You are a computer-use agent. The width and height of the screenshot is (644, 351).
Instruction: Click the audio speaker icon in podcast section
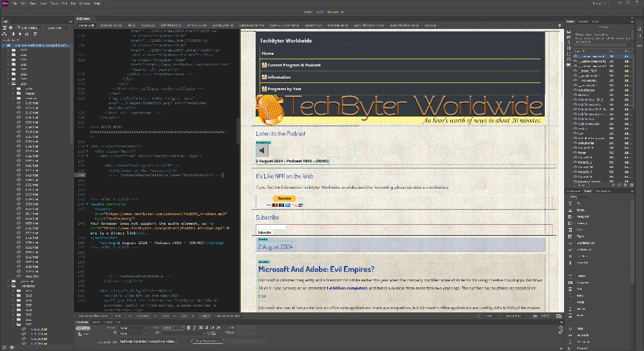pyautogui.click(x=262, y=151)
